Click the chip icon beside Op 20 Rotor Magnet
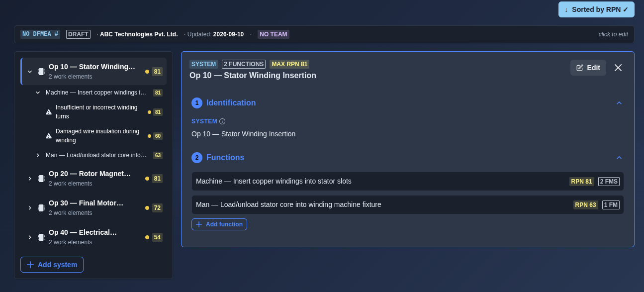 coord(41,179)
